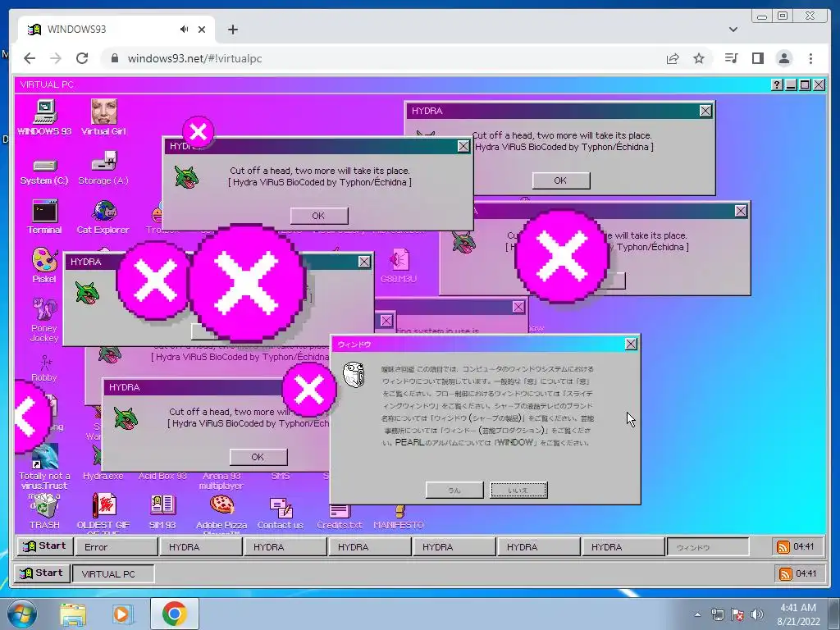Open Chrome media control button
This screenshot has height=630, width=840.
click(x=731, y=58)
